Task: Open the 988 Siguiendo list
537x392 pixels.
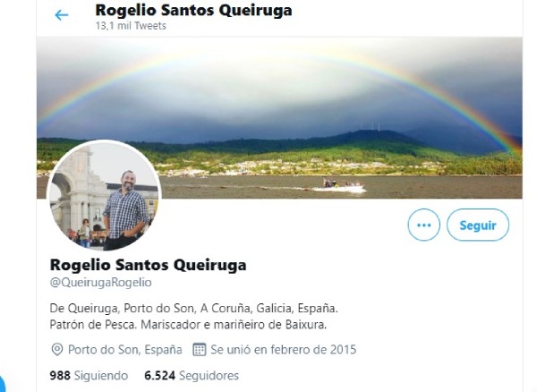Action: click(89, 376)
